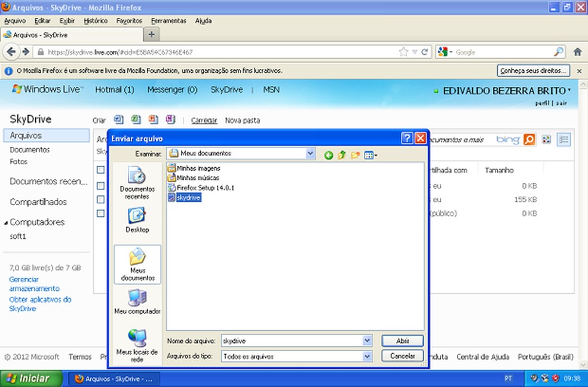Switch to the SkyDrive navigation tab
Screen dimensions: 588x387
226,90
